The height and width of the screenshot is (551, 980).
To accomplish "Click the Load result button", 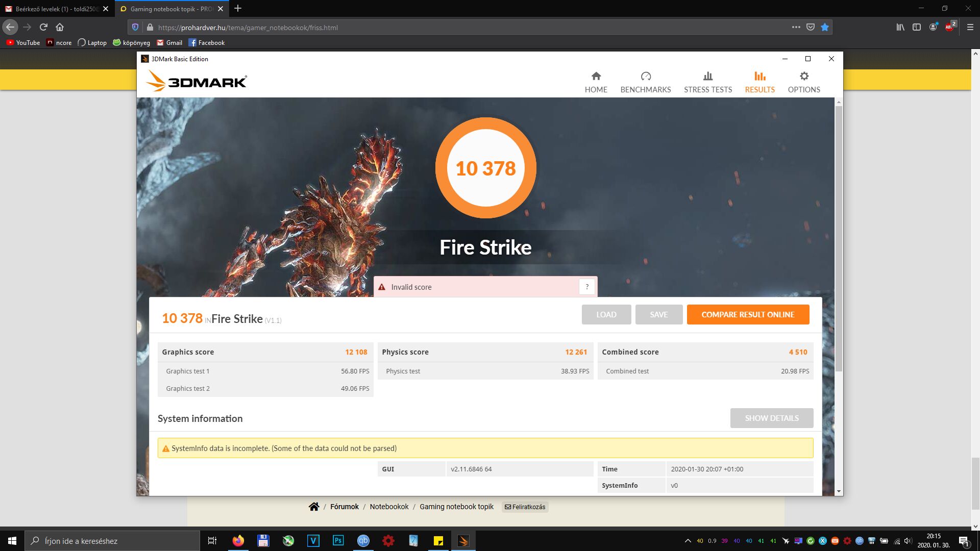I will point(606,314).
